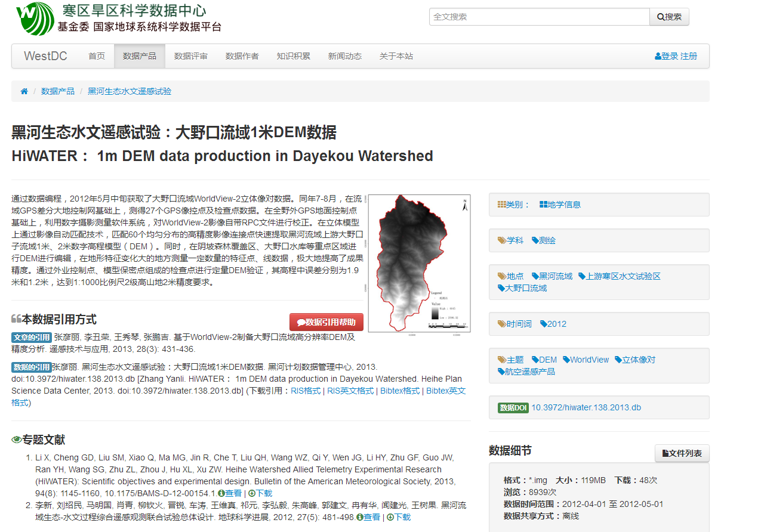Click the WestDC brand link in navbar

pyautogui.click(x=45, y=56)
